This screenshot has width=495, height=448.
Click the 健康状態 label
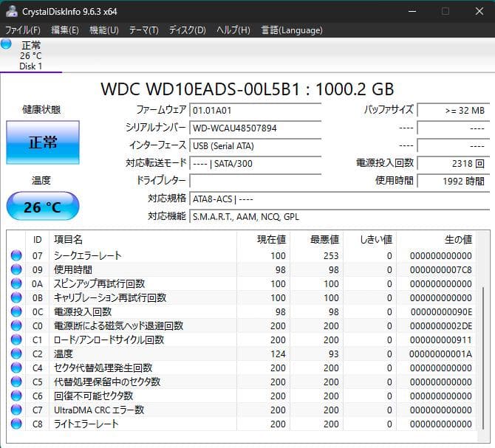pos(41,109)
